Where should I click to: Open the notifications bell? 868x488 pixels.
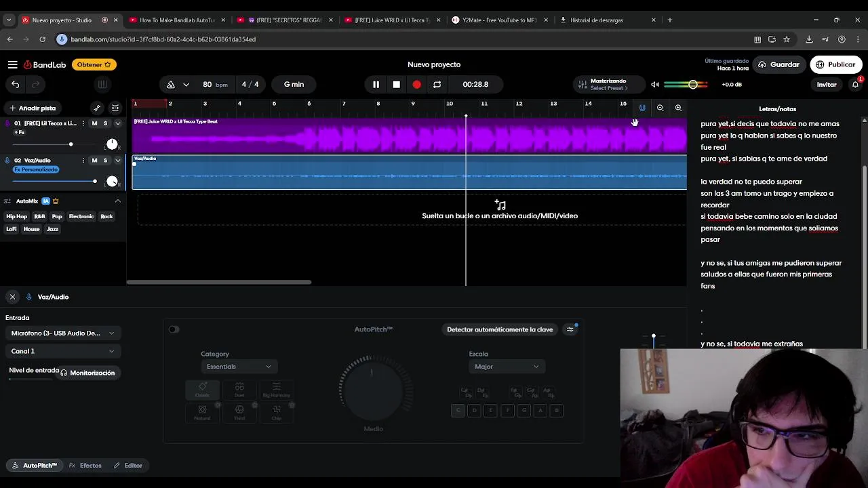(855, 85)
